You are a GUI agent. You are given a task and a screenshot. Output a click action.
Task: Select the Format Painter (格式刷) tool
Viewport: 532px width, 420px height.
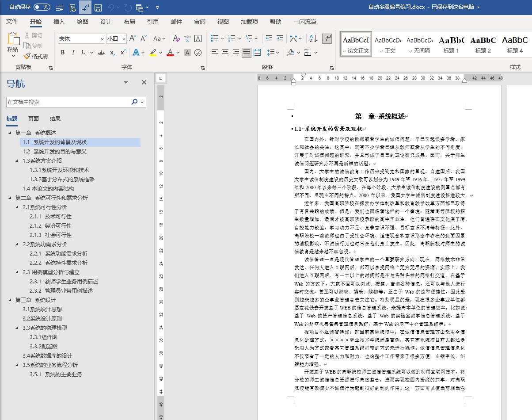pyautogui.click(x=35, y=56)
